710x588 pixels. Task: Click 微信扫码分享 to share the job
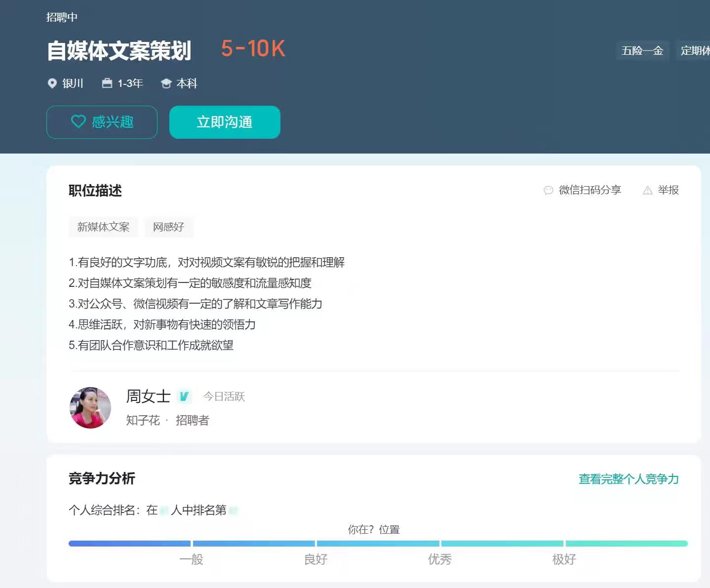590,190
